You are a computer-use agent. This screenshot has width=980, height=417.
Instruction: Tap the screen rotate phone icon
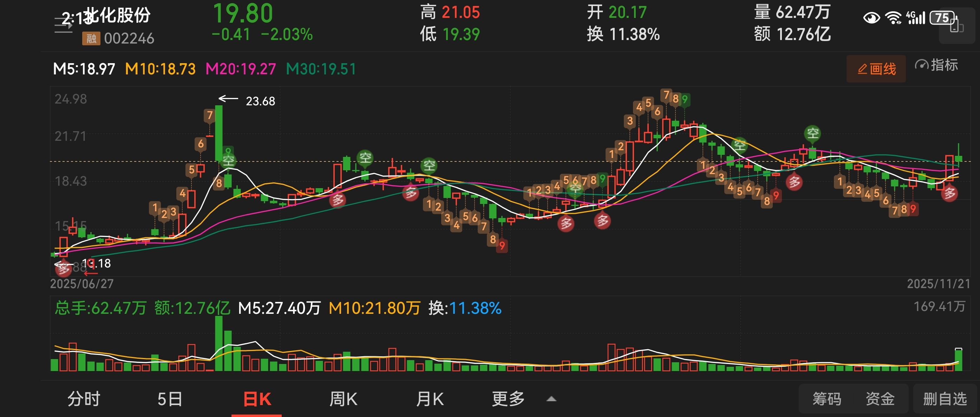956,26
